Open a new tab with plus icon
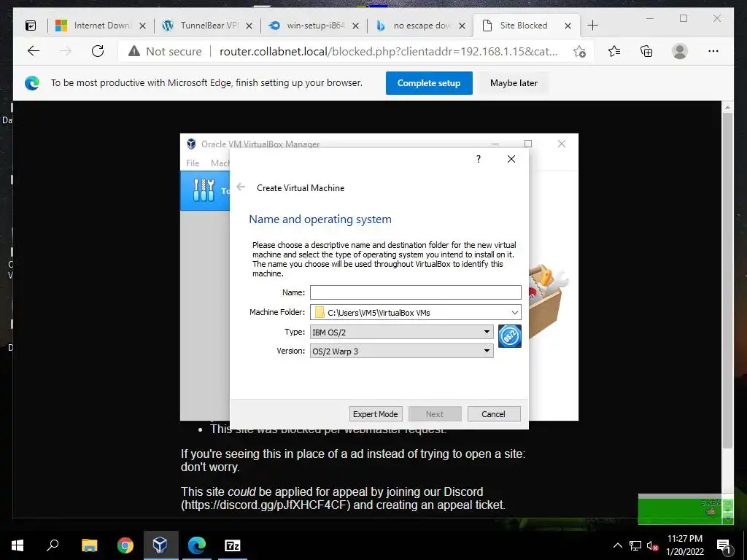Viewport: 747px width, 560px height. [x=592, y=26]
